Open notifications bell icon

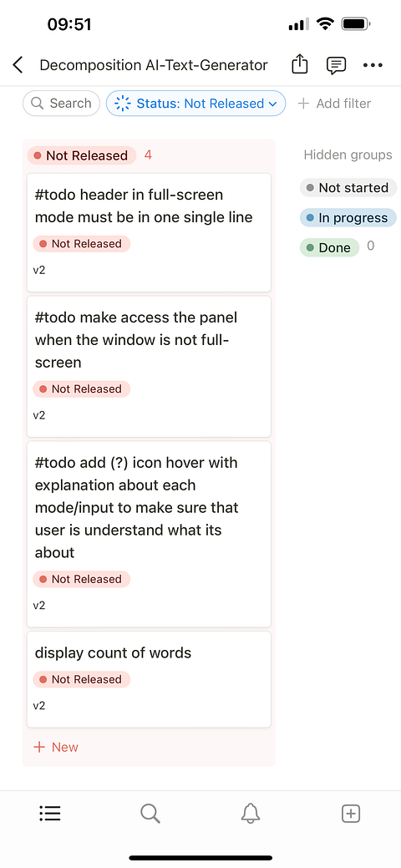pos(251,813)
